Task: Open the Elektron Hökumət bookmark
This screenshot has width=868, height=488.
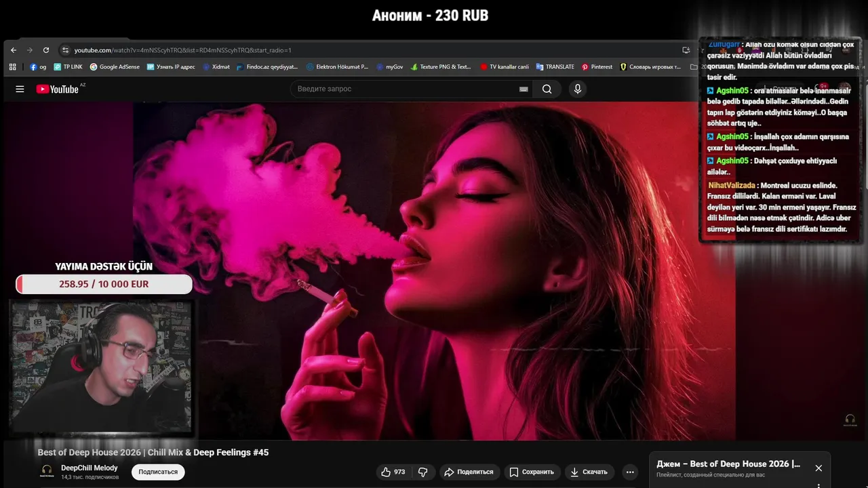Action: pos(338,67)
